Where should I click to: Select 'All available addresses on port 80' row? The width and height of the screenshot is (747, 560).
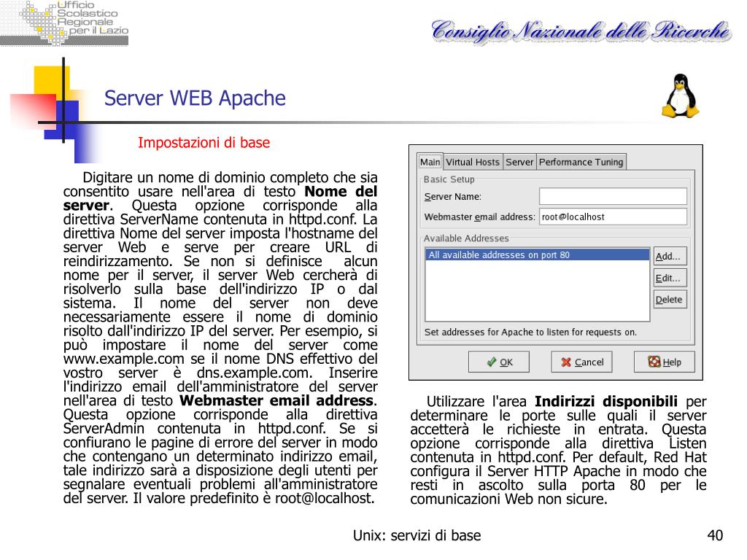[537, 254]
